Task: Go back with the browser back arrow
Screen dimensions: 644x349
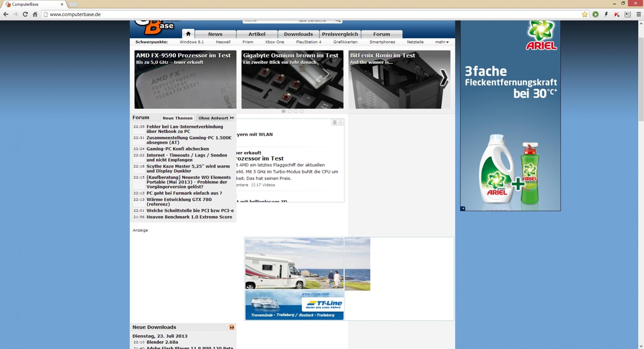Action: coord(6,14)
